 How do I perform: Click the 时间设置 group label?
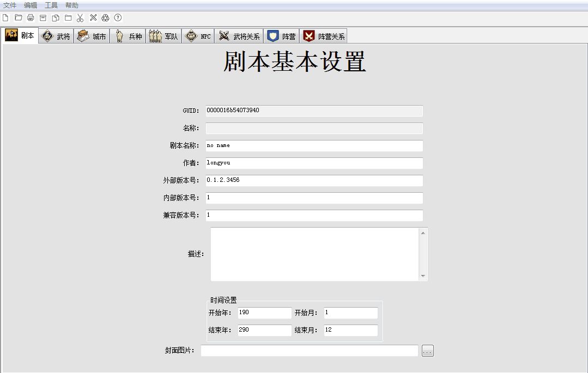[x=223, y=300]
